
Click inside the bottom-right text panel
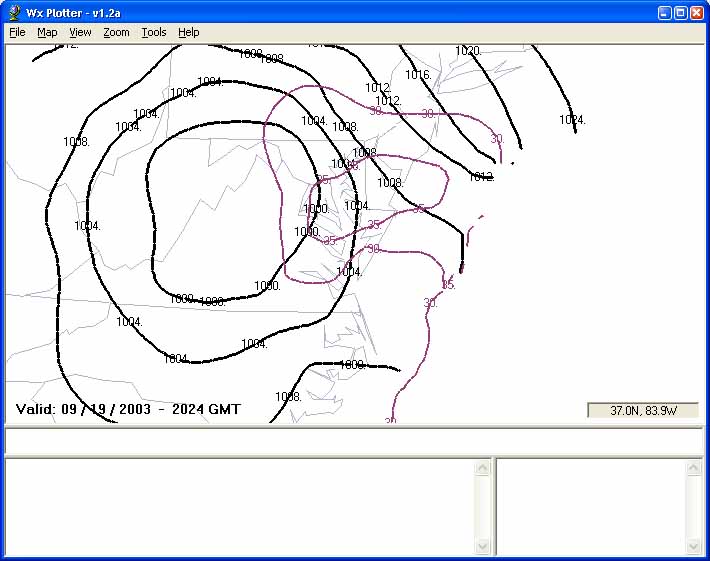coord(592,506)
